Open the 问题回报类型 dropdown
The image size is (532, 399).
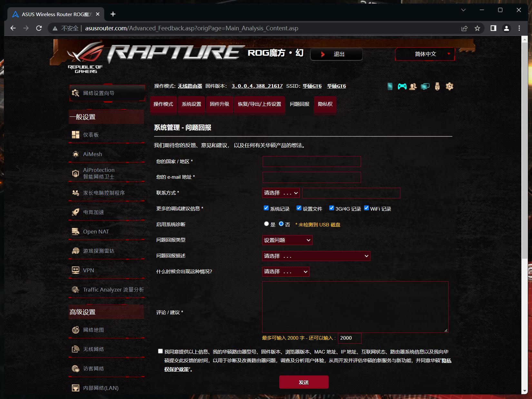pos(287,240)
